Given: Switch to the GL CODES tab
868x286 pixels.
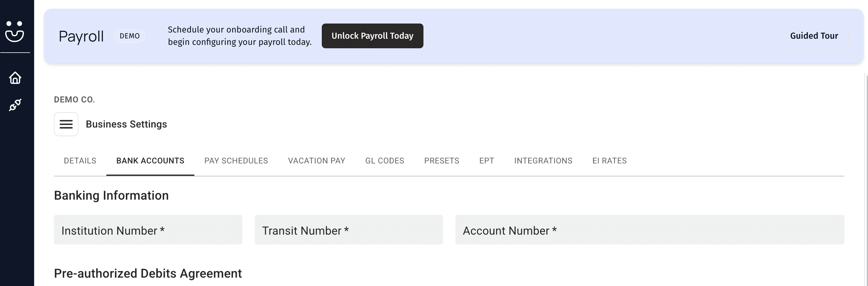Looking at the screenshot, I should coord(385,161).
